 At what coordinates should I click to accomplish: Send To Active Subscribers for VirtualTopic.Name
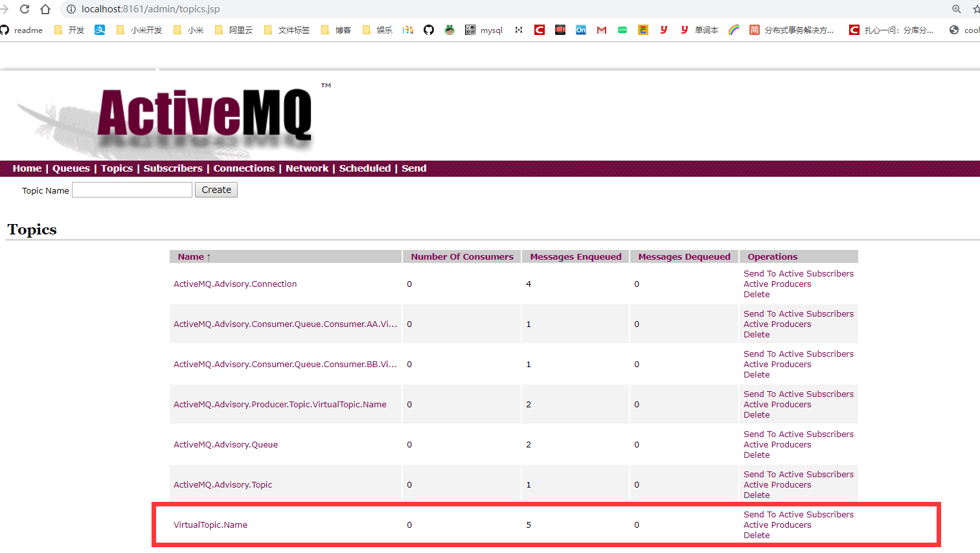799,515
